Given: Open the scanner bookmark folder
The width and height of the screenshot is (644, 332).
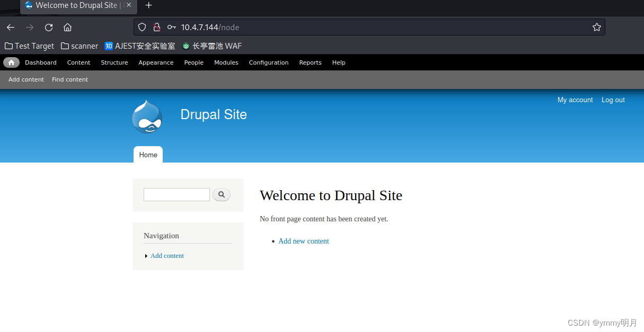Looking at the screenshot, I should pos(80,46).
